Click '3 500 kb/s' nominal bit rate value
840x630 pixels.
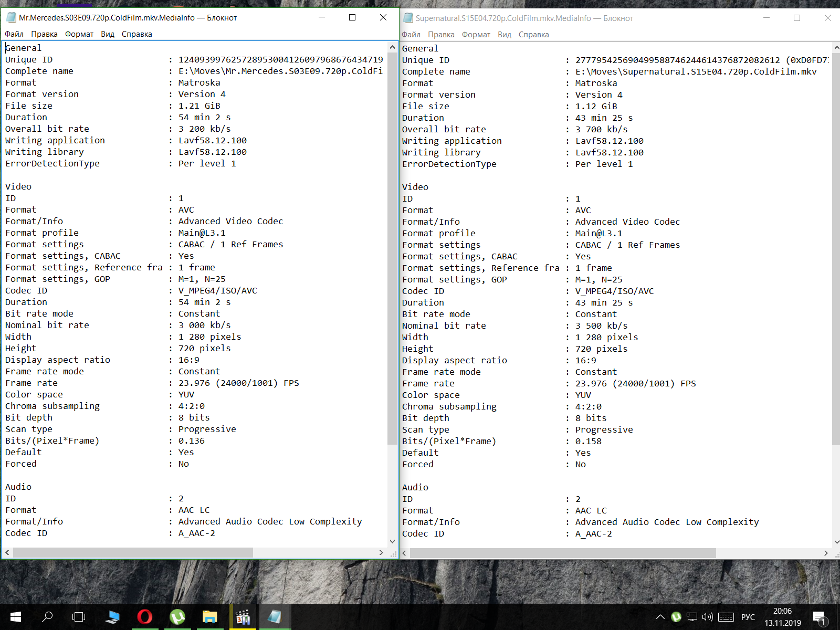click(x=602, y=325)
